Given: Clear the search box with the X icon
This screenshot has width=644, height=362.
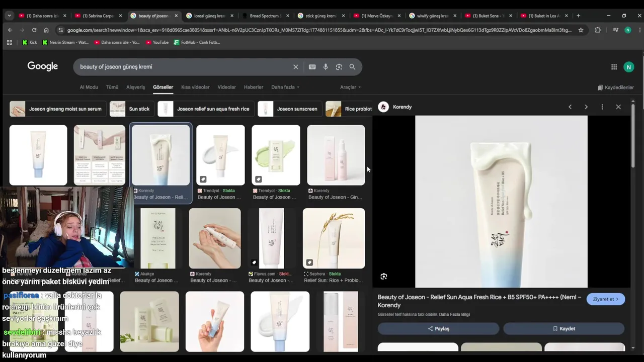Looking at the screenshot, I should pyautogui.click(x=296, y=67).
